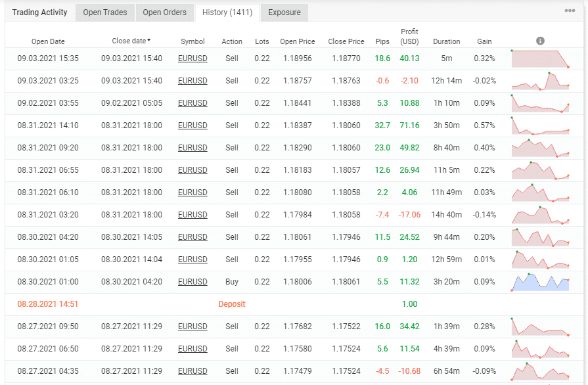Click the mini chart for the -17.06 trade

(540, 215)
